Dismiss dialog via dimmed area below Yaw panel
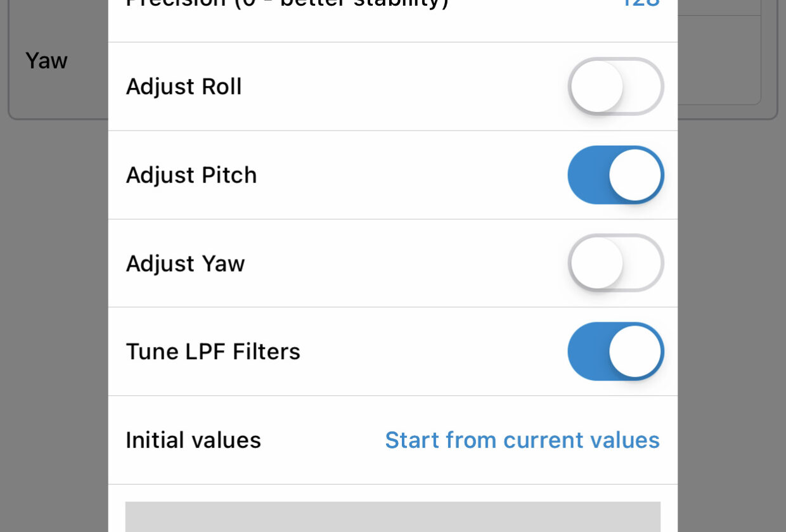Screen dimensions: 786x532 [54, 317]
